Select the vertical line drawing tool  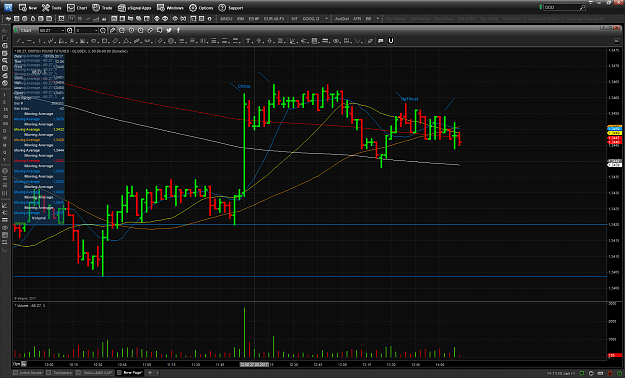click(x=39, y=41)
